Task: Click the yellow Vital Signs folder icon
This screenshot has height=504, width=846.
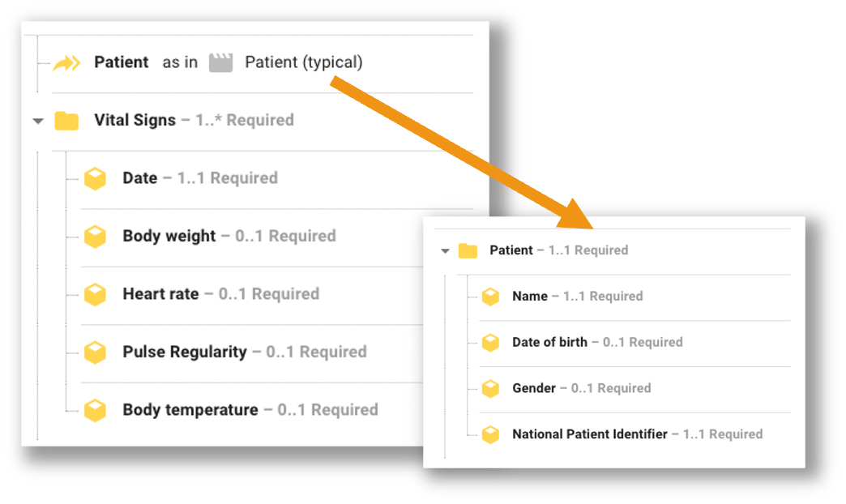Action: click(66, 121)
